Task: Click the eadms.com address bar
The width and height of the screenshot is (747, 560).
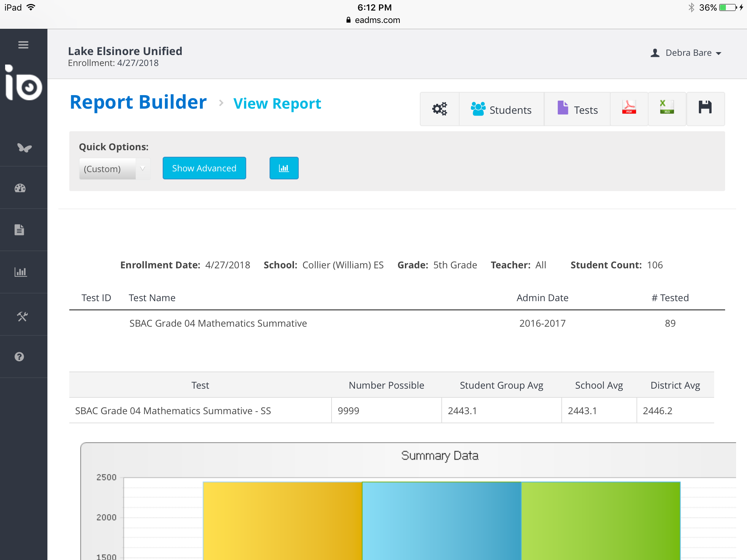Action: click(x=373, y=20)
